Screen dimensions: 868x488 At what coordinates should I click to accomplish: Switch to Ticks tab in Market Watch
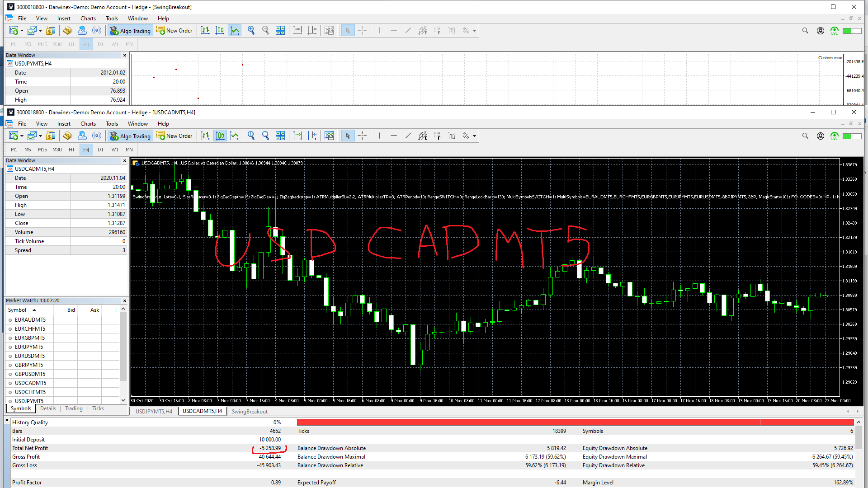[x=98, y=408]
